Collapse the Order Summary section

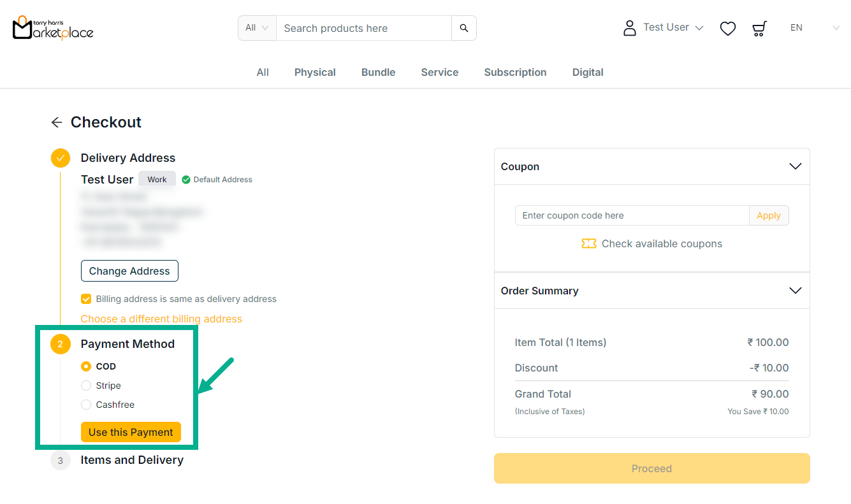[795, 291]
